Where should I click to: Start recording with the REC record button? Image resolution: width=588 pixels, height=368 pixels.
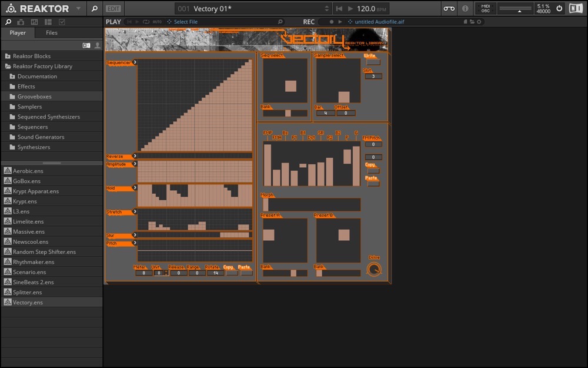332,22
